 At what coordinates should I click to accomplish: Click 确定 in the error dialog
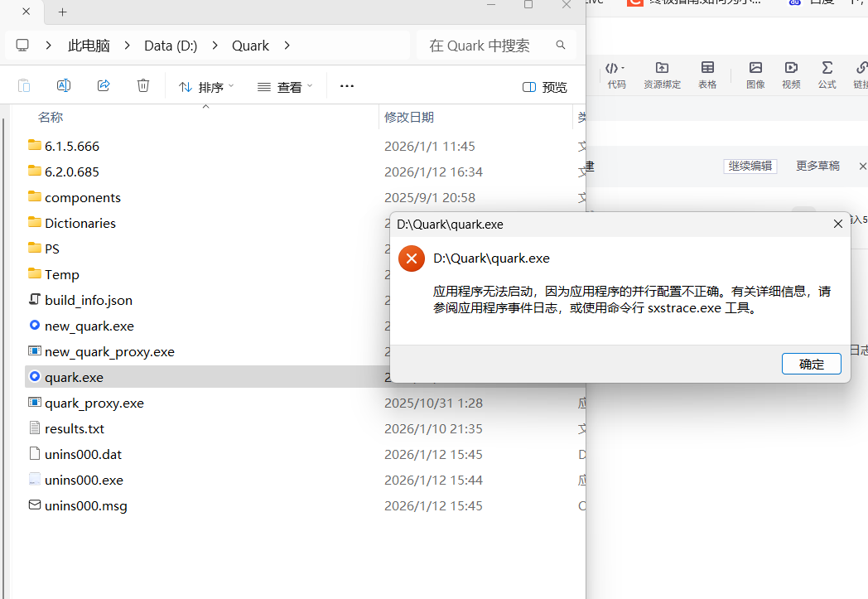(x=811, y=364)
